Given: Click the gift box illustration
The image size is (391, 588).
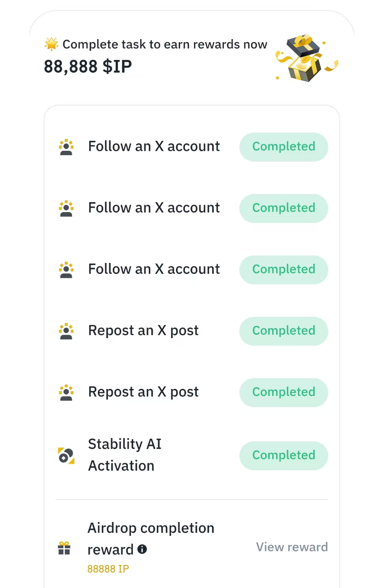Looking at the screenshot, I should coord(306,59).
